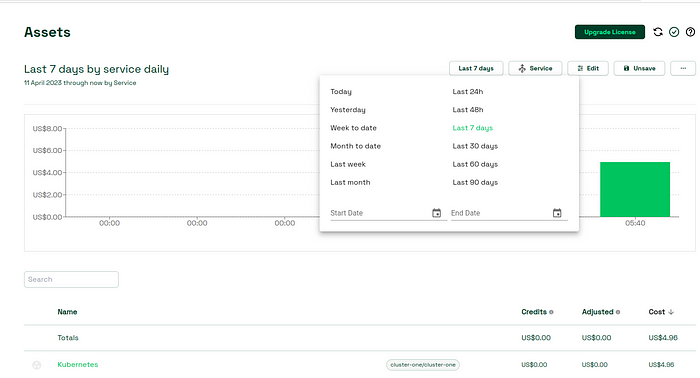This screenshot has height=378, width=700.
Task: Click the green cost bar in chart
Action: 635,189
